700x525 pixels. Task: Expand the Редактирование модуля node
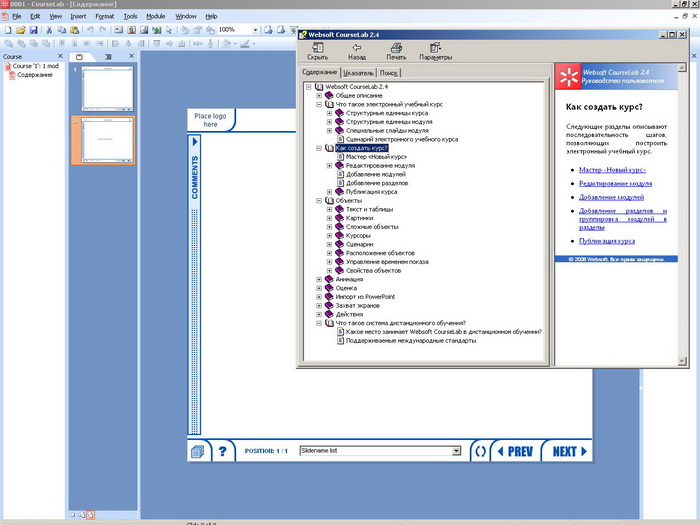[329, 166]
